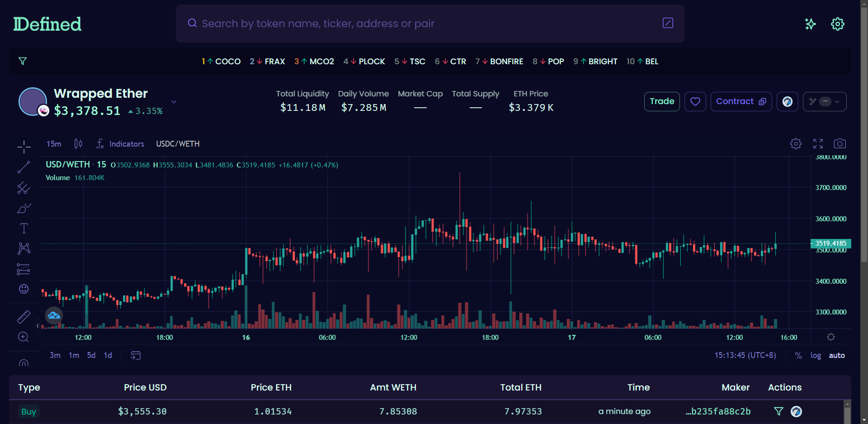Toggle percent price scale
Image resolution: width=868 pixels, height=424 pixels.
pyautogui.click(x=798, y=356)
